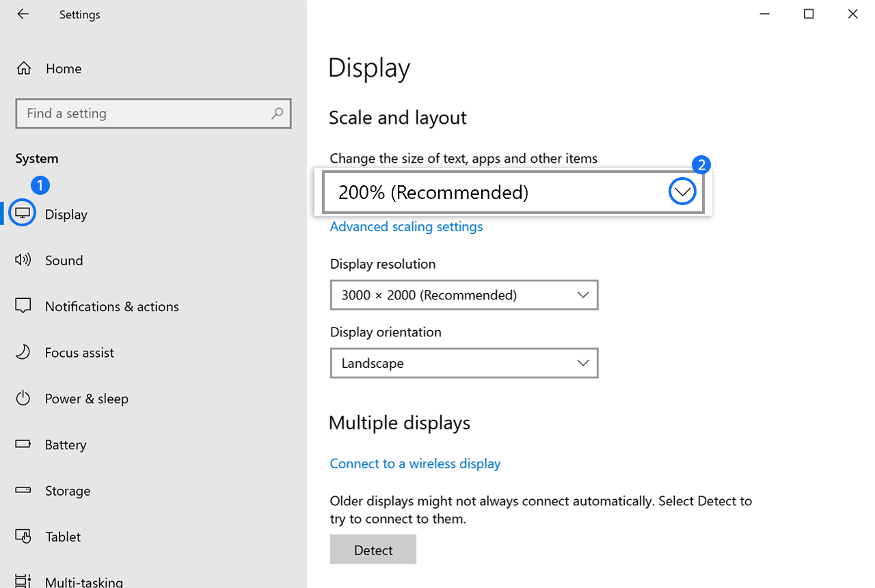Click the Storage drive icon

coord(23,490)
